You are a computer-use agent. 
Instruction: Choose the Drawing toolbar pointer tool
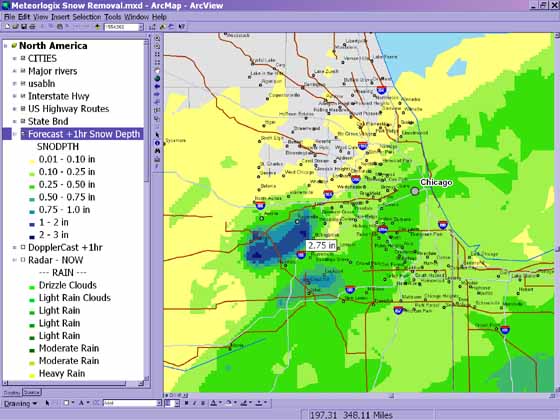(47, 403)
